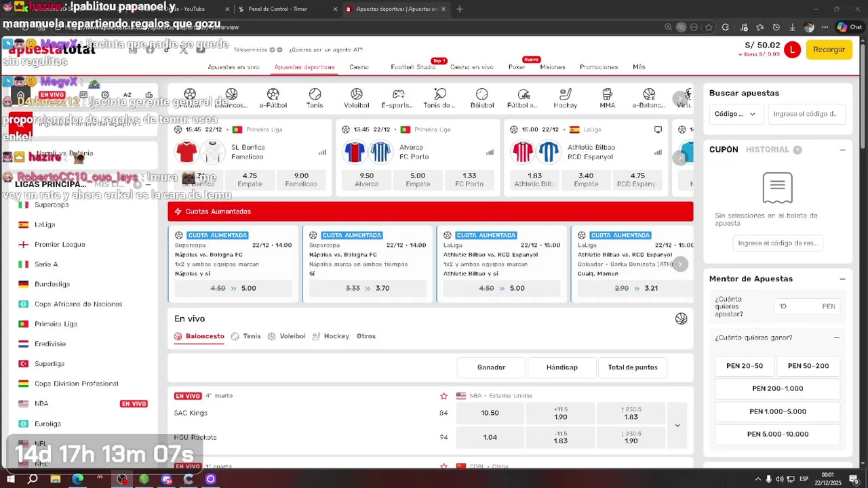Select the Béisbol sport icon
Screen dimensions: 868x488
tap(481, 94)
